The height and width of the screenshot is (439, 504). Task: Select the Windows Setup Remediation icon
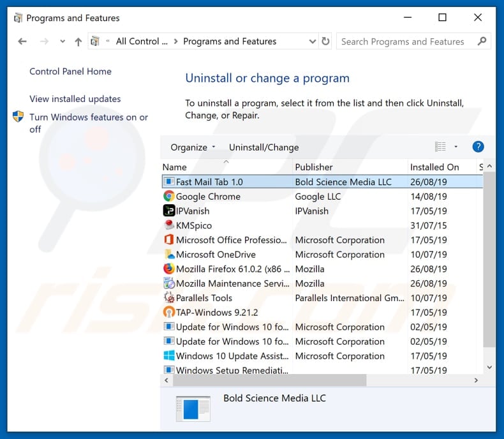point(169,369)
